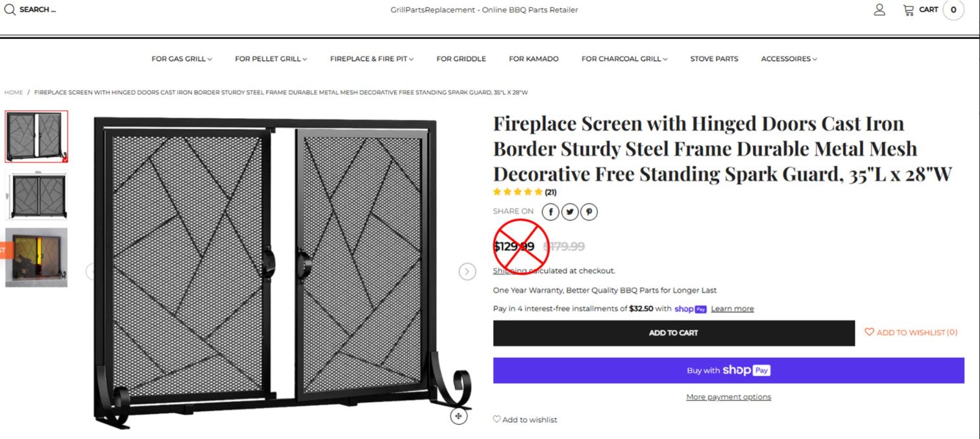Expand For Pellet Grill menu
980x439 pixels.
pos(271,59)
